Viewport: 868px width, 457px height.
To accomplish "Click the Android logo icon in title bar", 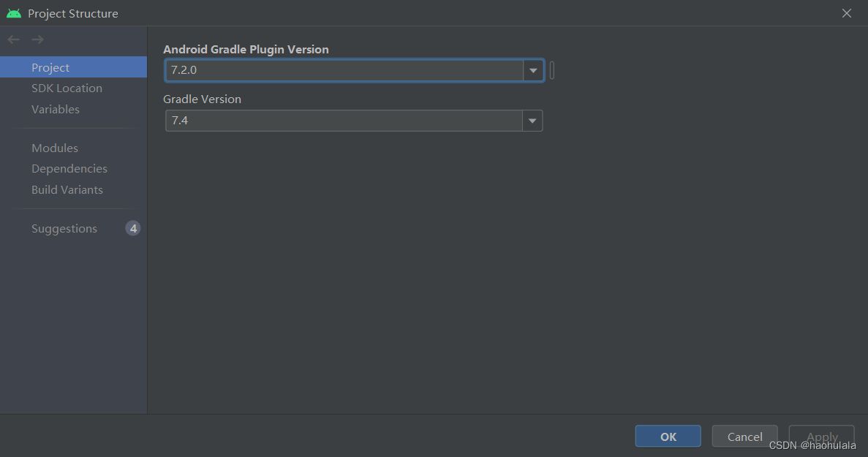I will (x=14, y=13).
